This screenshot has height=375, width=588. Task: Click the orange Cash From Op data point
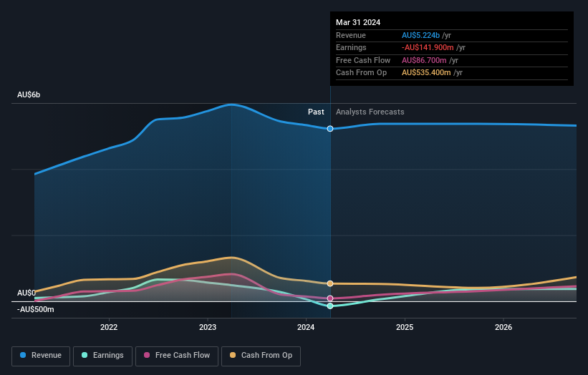point(330,283)
